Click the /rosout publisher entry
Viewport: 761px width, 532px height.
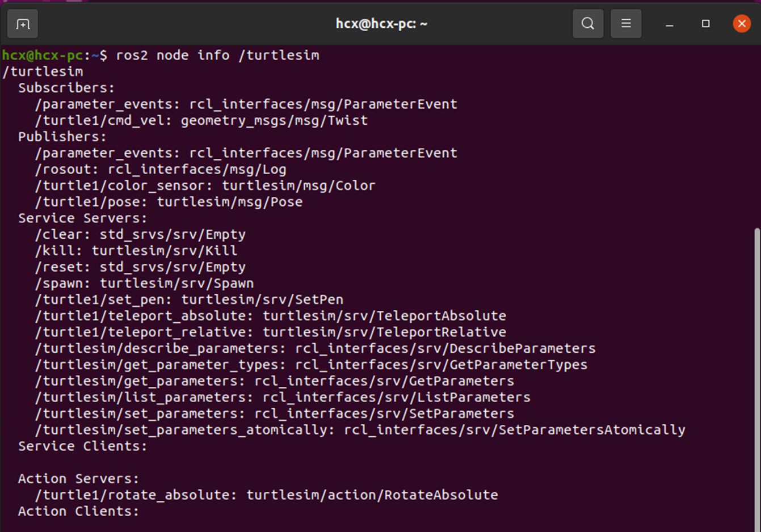[x=161, y=170]
